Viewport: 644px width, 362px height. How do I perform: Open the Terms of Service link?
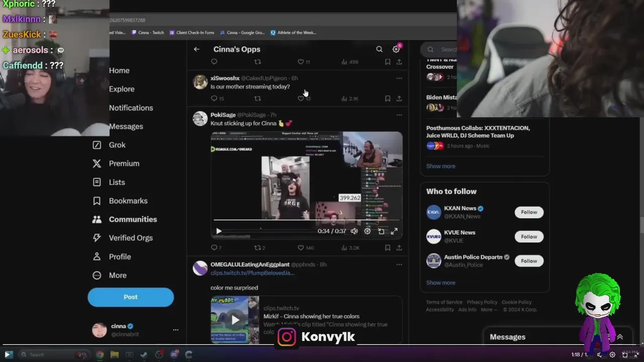pos(444,302)
